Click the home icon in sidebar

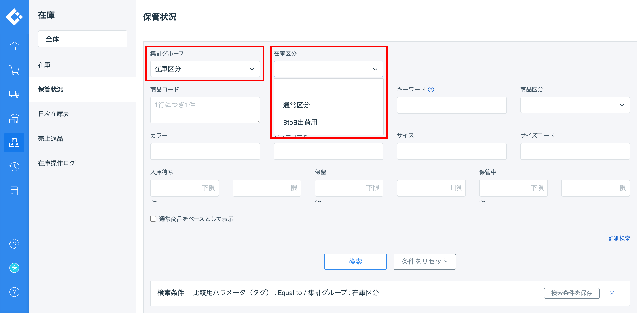tap(14, 46)
